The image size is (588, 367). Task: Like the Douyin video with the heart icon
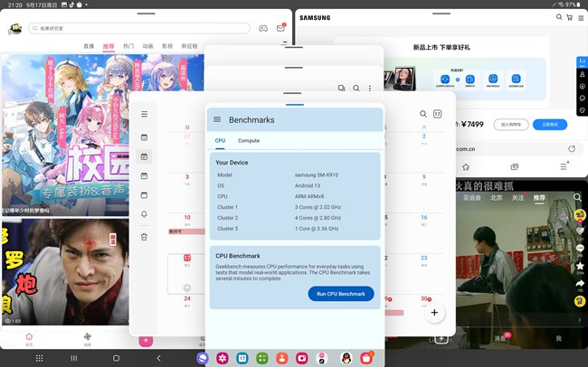tap(580, 231)
